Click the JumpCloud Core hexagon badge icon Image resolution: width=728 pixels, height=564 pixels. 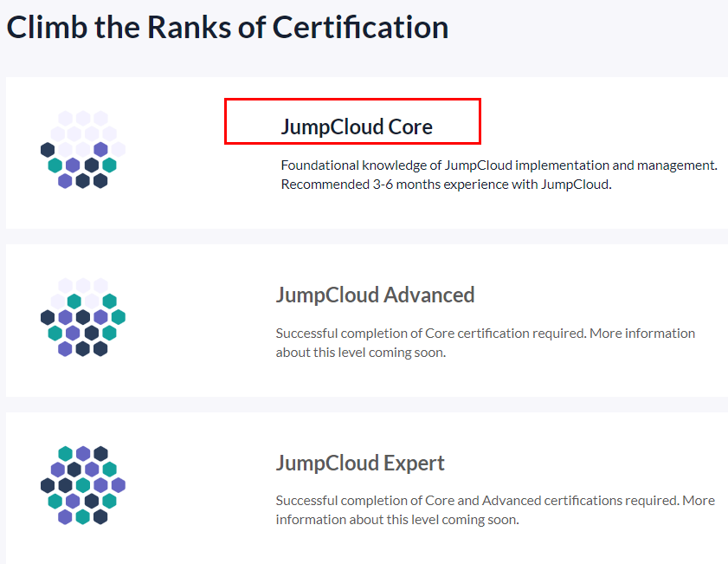click(83, 150)
